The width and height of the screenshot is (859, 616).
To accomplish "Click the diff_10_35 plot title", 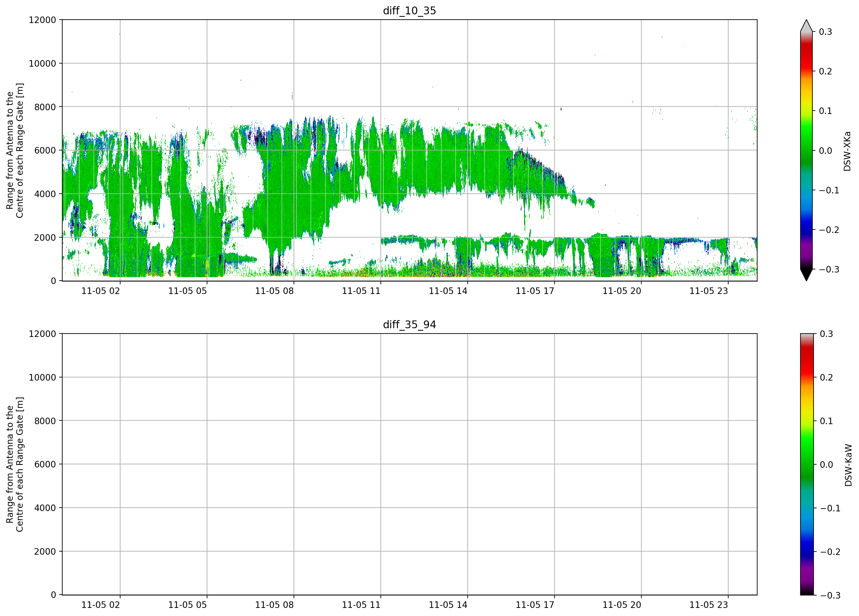I will coord(409,11).
